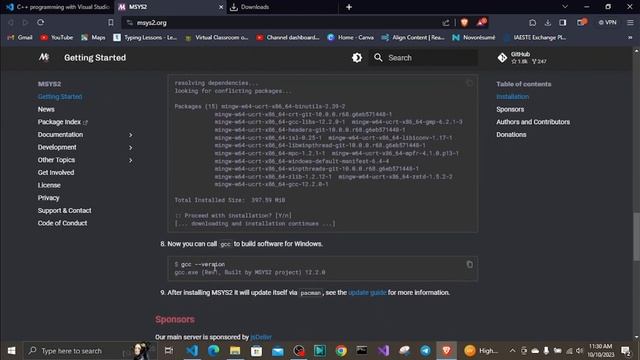Go forward to the next page
This screenshot has width=640, height=360.
[25, 22]
